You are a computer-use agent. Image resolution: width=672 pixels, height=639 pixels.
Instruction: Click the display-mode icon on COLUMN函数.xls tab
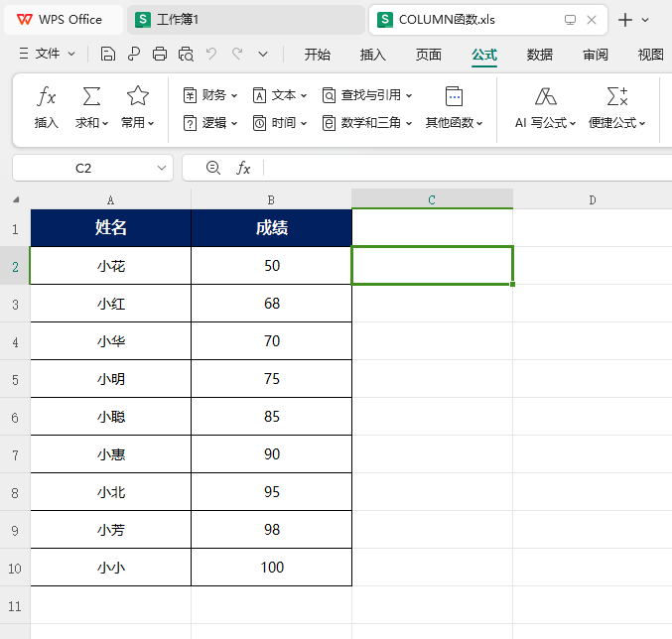coord(570,20)
